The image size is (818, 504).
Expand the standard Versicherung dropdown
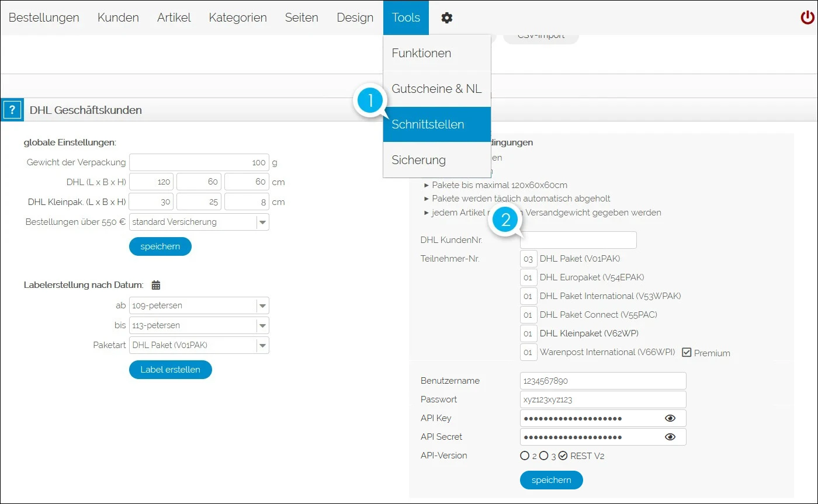pyautogui.click(x=262, y=222)
